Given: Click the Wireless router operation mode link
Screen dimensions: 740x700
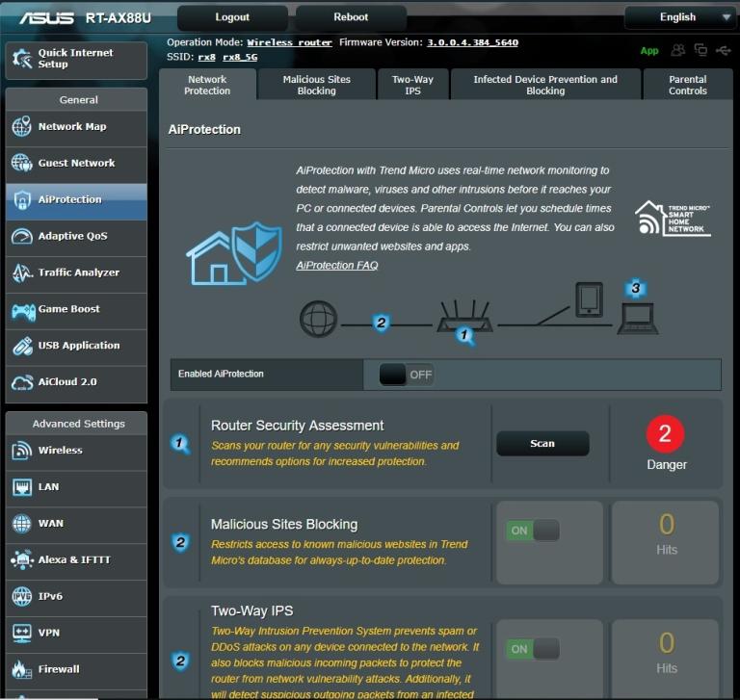Looking at the screenshot, I should (x=289, y=42).
